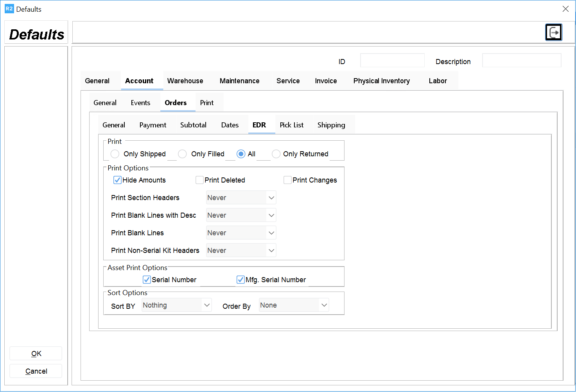Enable the Print Changes checkbox
Viewport: 576px width, 392px height.
[x=287, y=180]
